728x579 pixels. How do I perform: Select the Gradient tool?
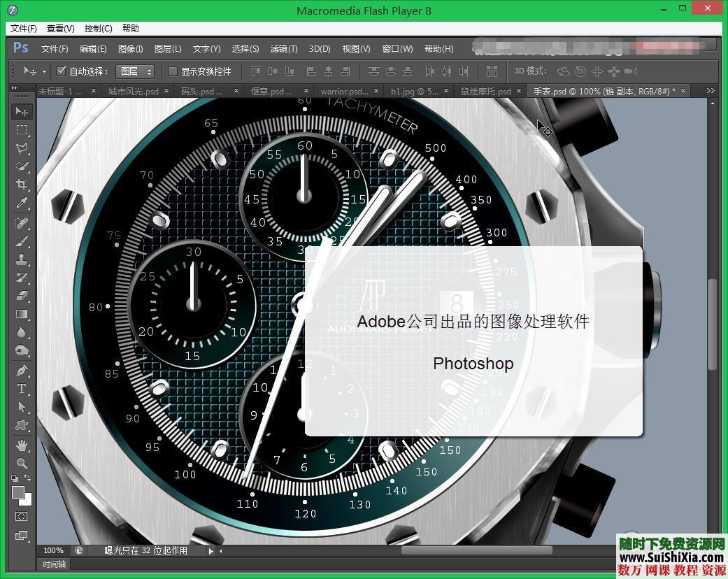[x=21, y=314]
